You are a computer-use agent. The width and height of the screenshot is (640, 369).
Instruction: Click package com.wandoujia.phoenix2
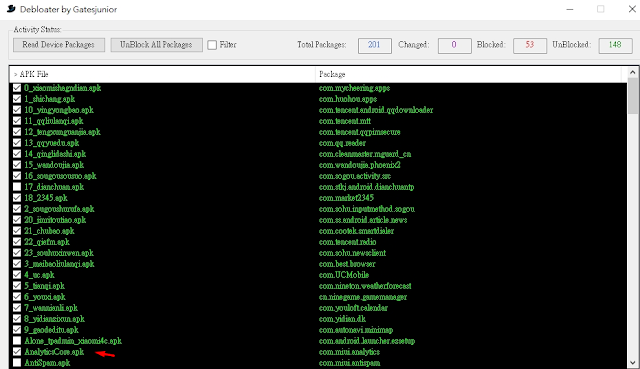pos(360,165)
